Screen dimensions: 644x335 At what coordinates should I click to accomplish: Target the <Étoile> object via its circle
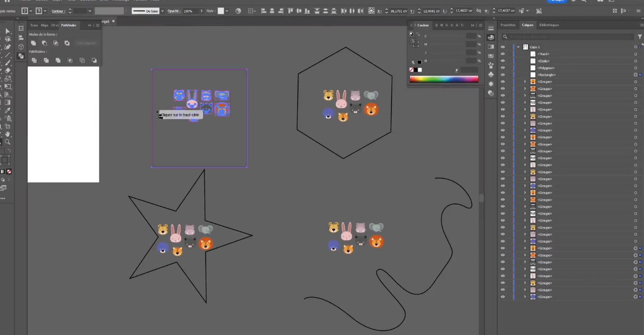tap(635, 61)
